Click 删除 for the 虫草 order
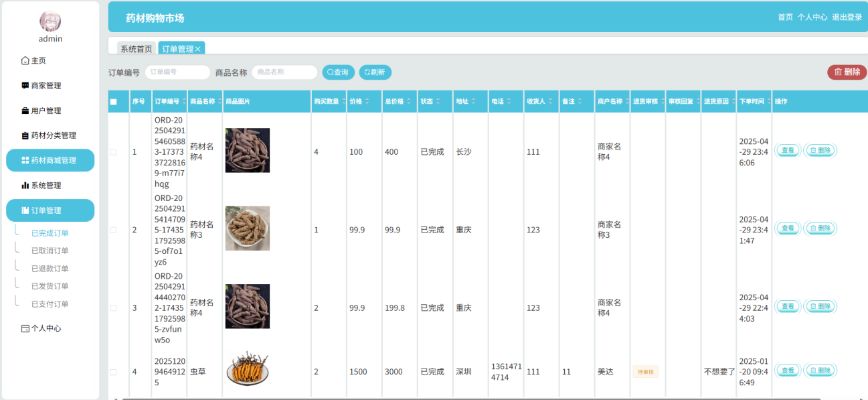This screenshot has height=400, width=868. click(x=820, y=371)
